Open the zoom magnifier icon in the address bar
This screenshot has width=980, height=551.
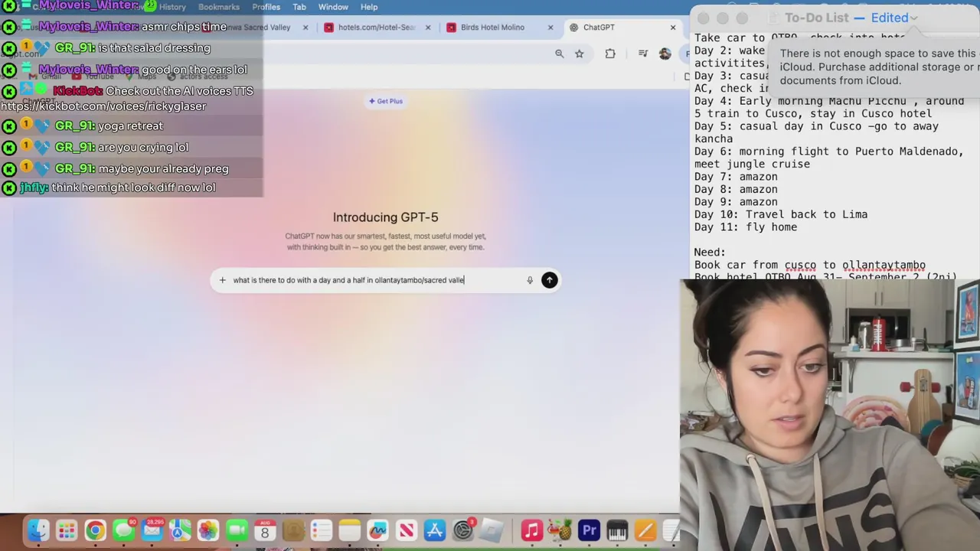(x=560, y=54)
